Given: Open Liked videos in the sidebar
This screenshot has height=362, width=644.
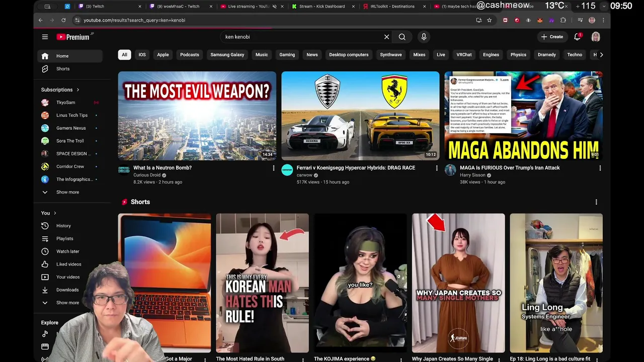Looking at the screenshot, I should [70, 264].
